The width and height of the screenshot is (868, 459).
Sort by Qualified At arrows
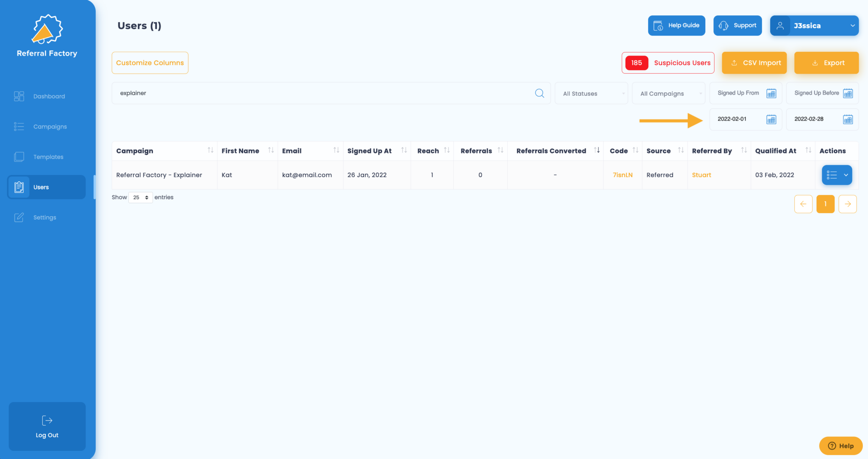[808, 150]
